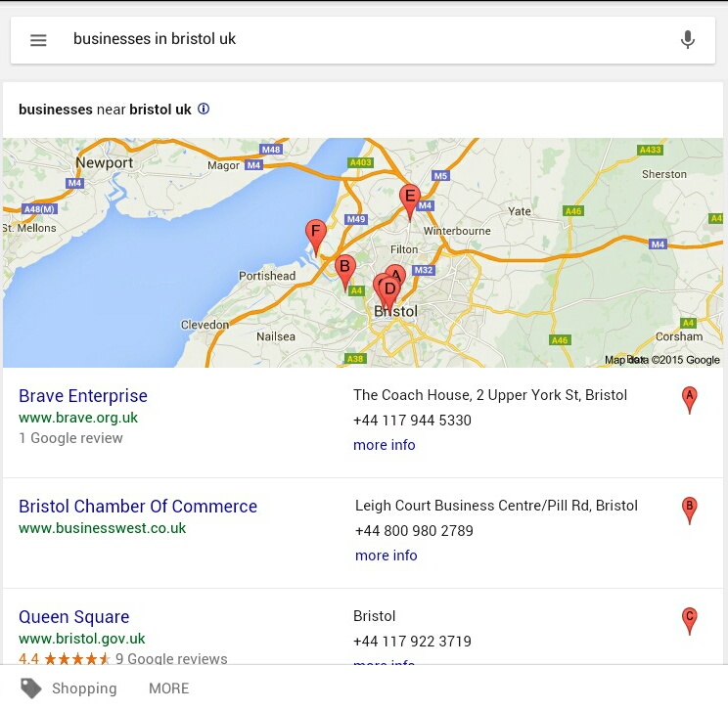Click pin B marker beside Chamber Of Commerce
Viewport: 728px width, 711px height.
(x=690, y=510)
